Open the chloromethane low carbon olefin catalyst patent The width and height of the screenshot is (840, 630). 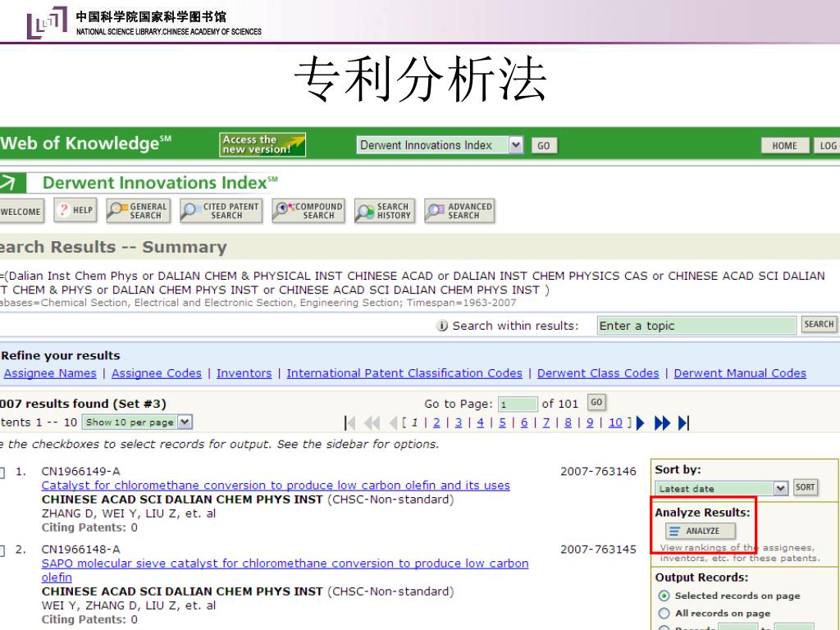[276, 486]
